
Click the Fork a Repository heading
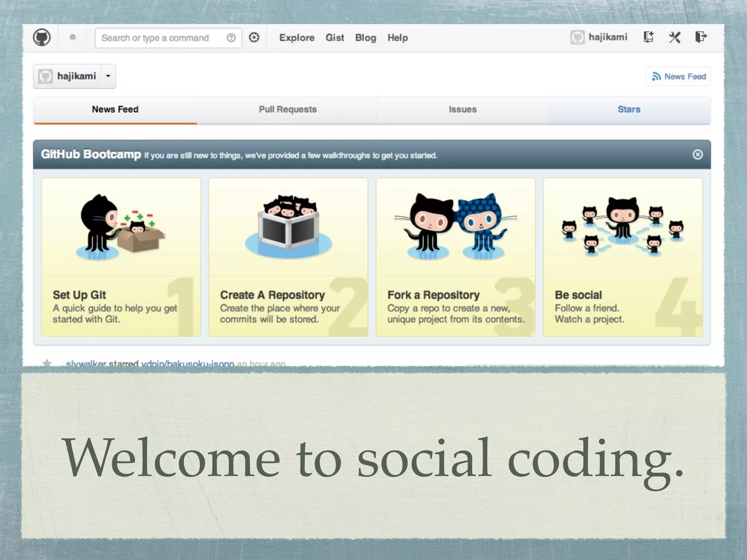(433, 295)
